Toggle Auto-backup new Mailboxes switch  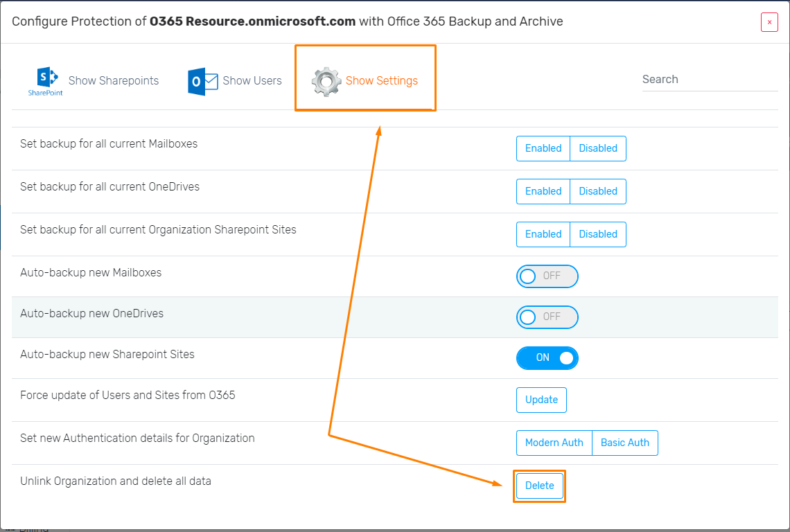547,276
